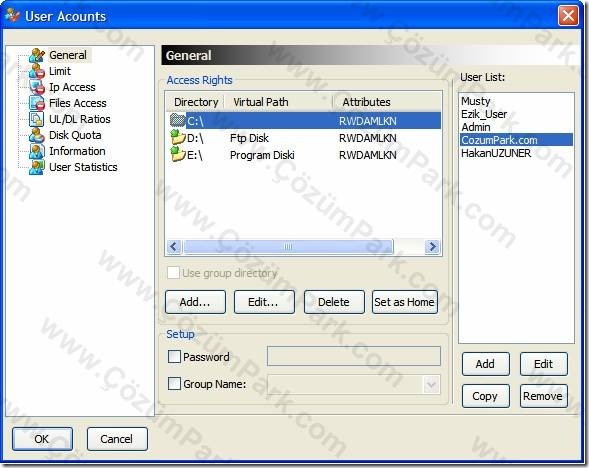Click the UL/DL Ratios icon
Screen dimensions: 589x468
coord(36,119)
